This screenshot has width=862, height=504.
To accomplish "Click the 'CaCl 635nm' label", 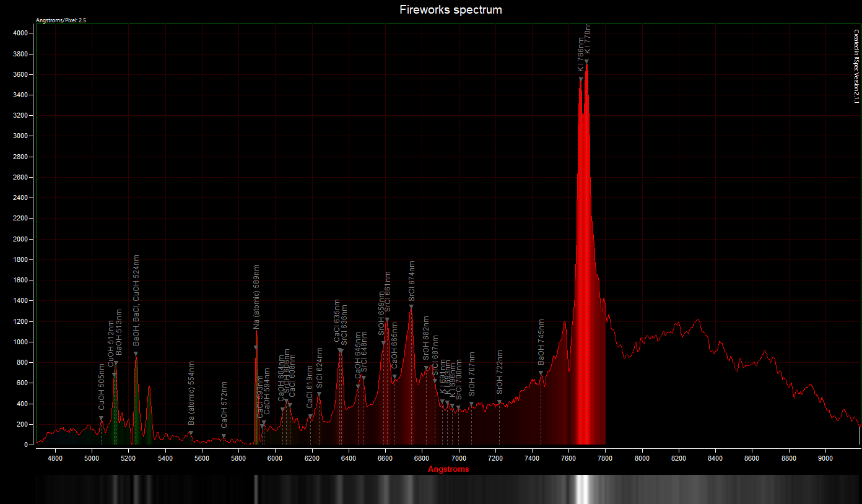I will (x=337, y=321).
